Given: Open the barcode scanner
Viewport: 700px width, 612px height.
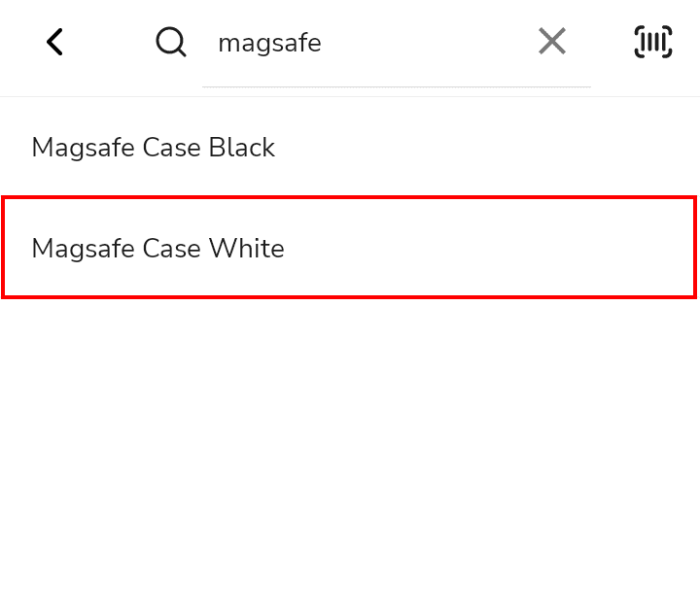Looking at the screenshot, I should tap(653, 42).
